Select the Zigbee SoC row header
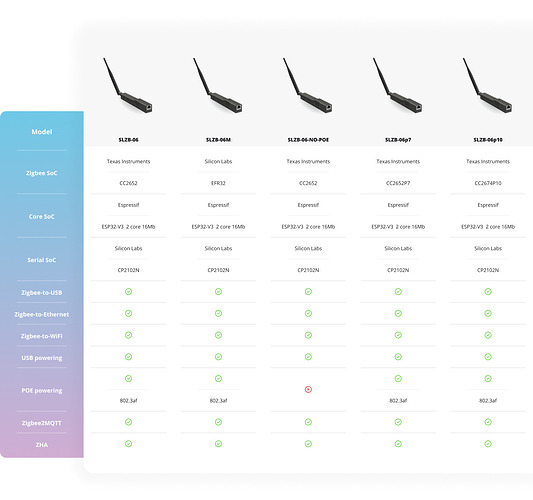Screen dimensions: 533x500 pos(41,173)
